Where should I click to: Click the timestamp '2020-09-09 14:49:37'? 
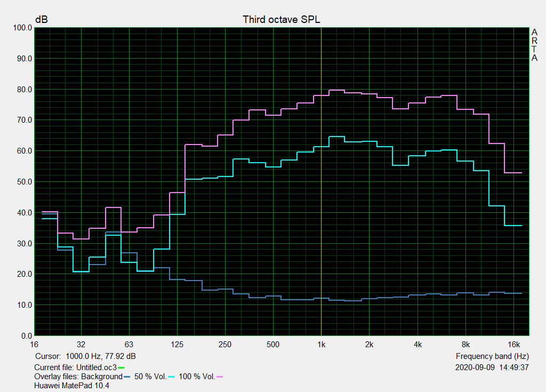tap(492, 367)
